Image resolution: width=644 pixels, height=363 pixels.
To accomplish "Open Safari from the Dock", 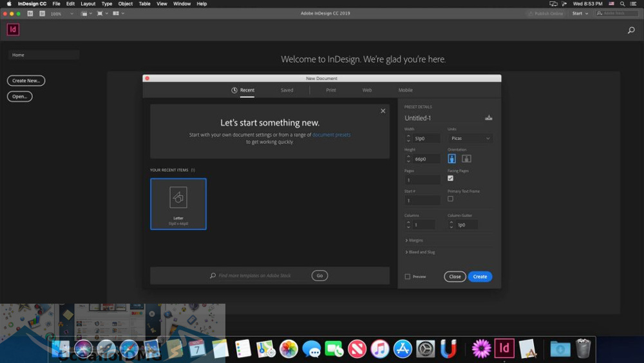I will pos(129,349).
